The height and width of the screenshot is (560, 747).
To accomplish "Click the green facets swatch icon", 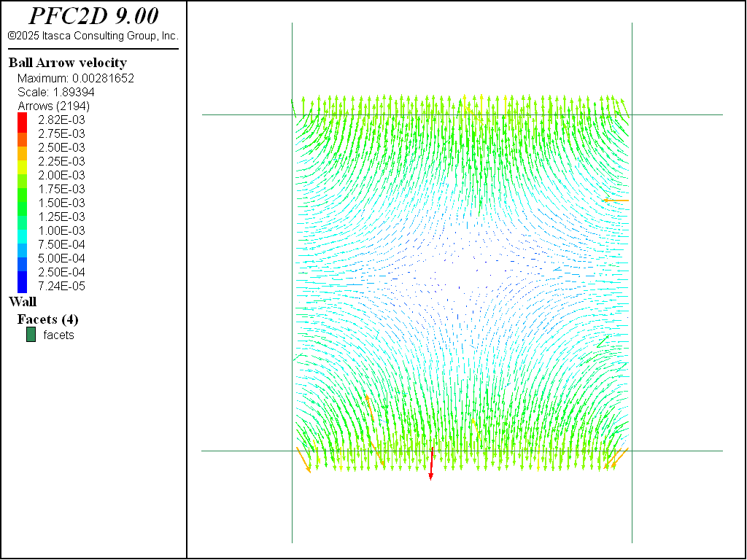I will [x=31, y=335].
